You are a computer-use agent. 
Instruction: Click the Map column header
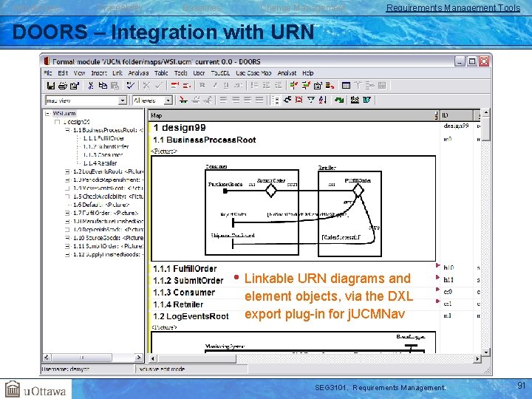click(293, 115)
